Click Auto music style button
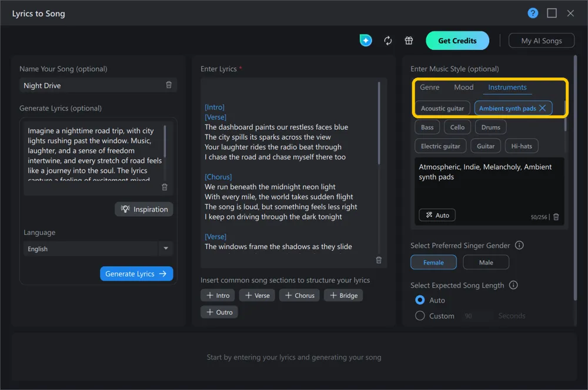Screen dimensions: 588x390 click(x=437, y=215)
